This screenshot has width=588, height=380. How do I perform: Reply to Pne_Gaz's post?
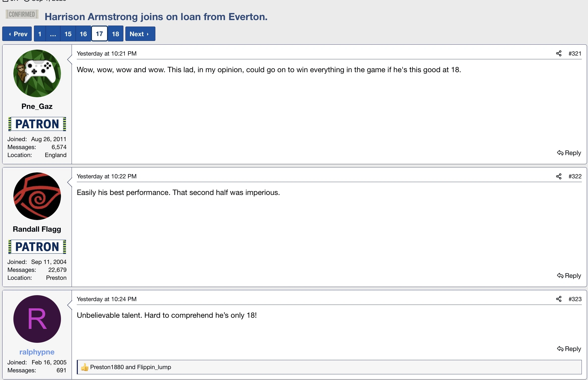(x=569, y=153)
